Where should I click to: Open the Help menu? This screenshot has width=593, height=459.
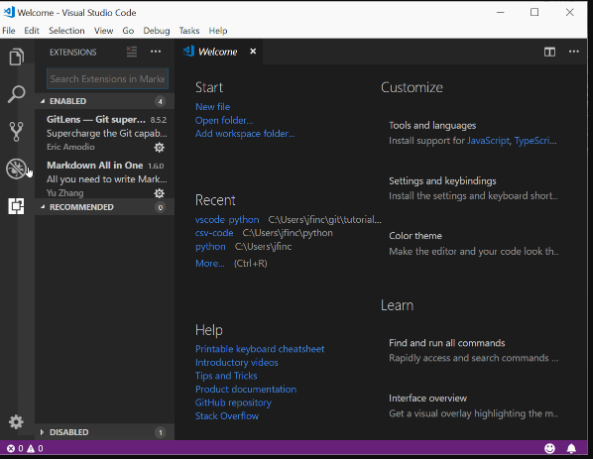tap(218, 31)
